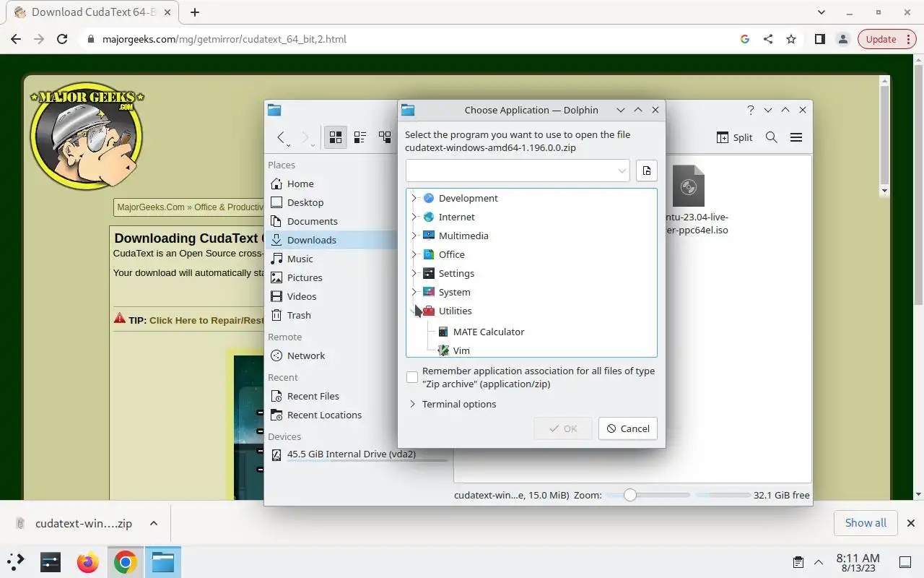The height and width of the screenshot is (578, 924).
Task: Adjust the Dolphin zoom slider handle
Action: click(630, 495)
